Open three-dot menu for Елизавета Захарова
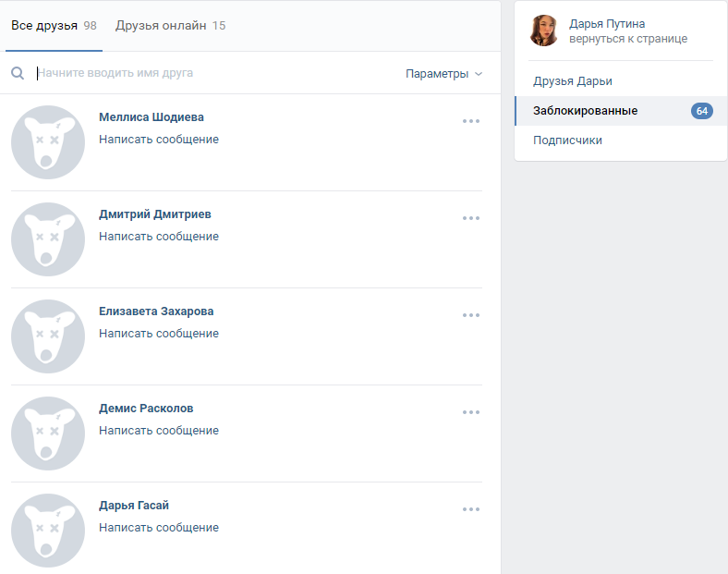Screen dimensions: 728x574 [471, 315]
